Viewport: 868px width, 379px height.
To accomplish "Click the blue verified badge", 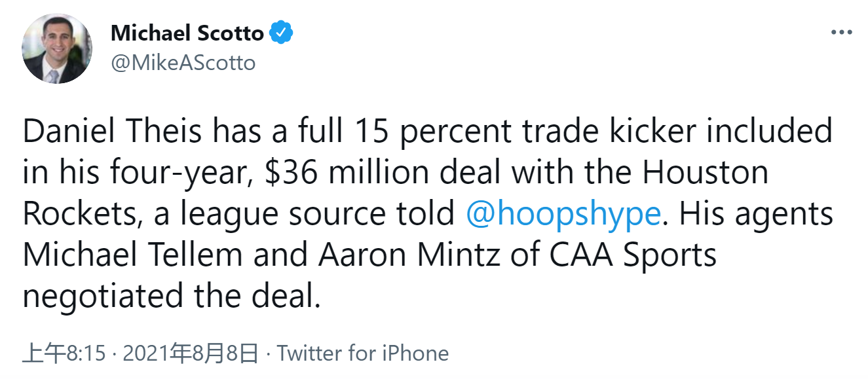I will click(x=282, y=33).
